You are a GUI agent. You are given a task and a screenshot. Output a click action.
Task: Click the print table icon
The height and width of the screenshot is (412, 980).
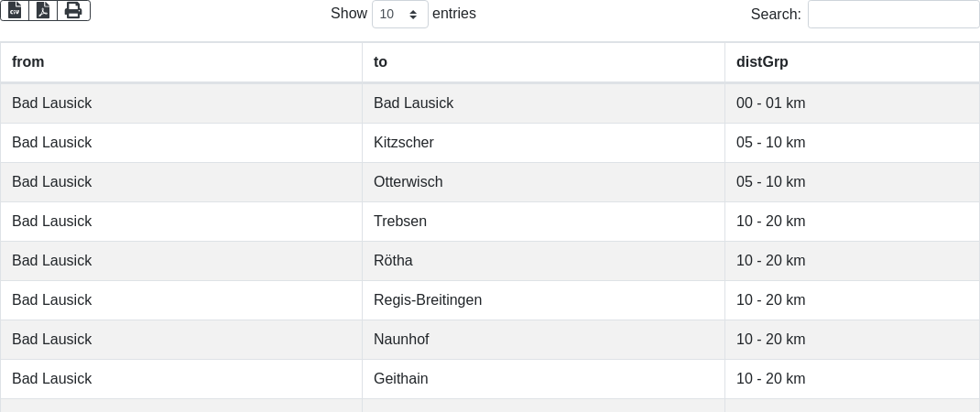(74, 11)
